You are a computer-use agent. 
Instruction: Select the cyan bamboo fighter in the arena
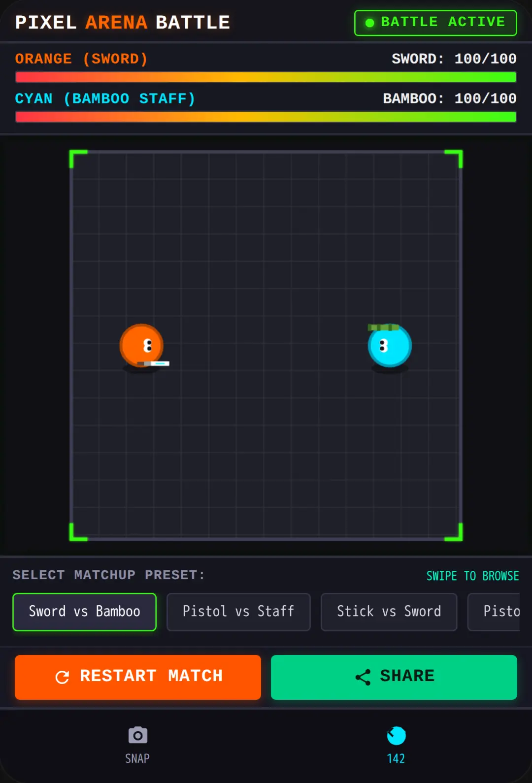(x=390, y=345)
